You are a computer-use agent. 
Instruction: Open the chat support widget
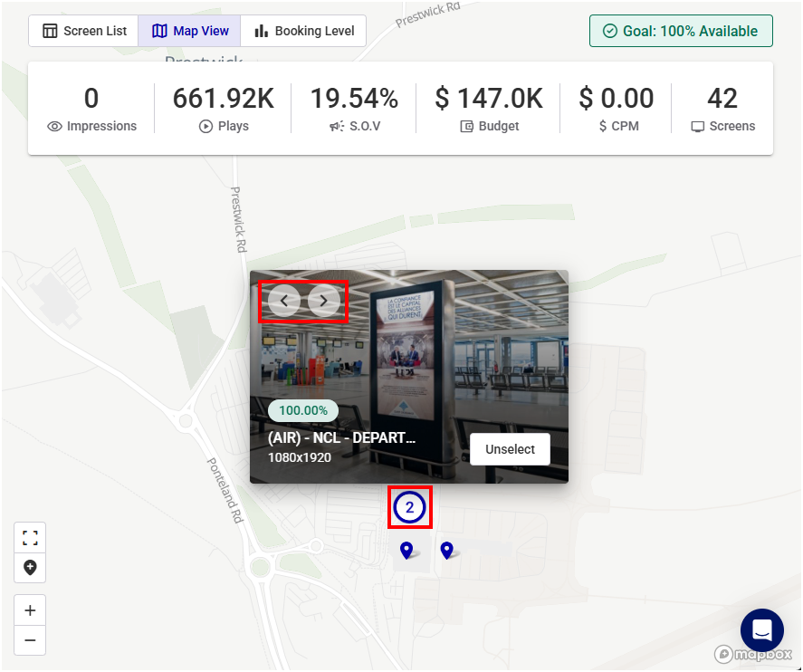[761, 630]
